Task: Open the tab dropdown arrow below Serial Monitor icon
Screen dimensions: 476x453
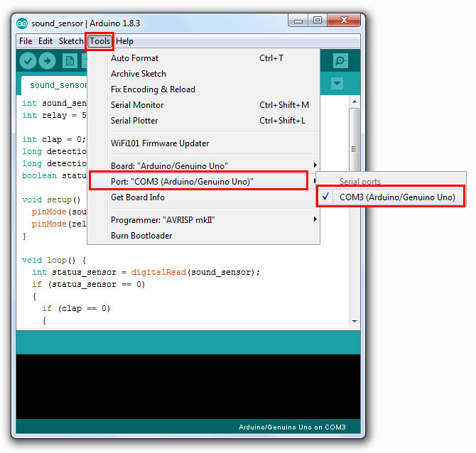Action: coord(337,83)
